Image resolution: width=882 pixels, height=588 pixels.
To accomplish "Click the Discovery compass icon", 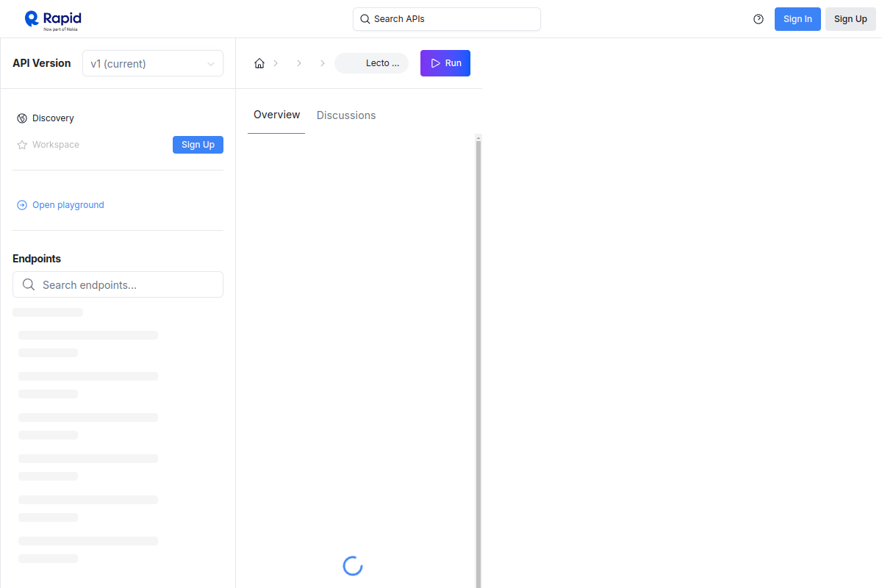I will pyautogui.click(x=22, y=118).
